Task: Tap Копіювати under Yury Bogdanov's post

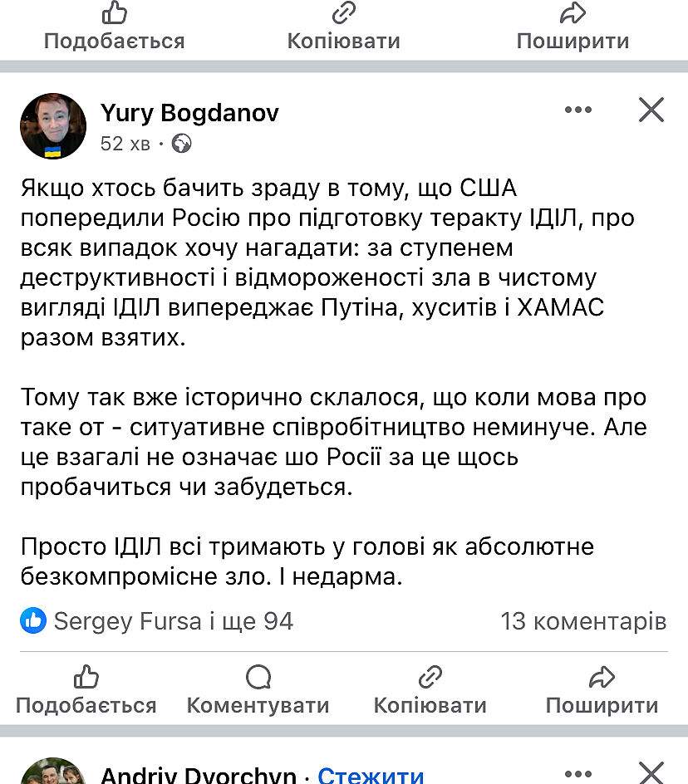Action: 430,691
